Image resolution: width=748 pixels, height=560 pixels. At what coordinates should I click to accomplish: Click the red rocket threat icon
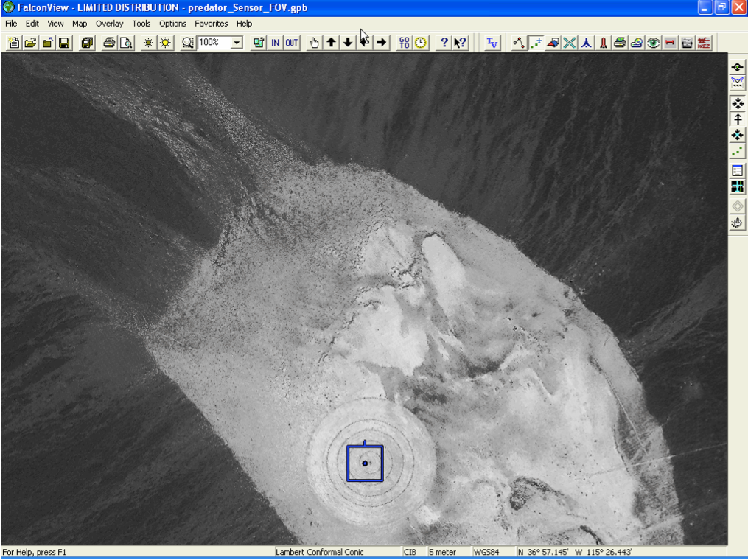603,43
